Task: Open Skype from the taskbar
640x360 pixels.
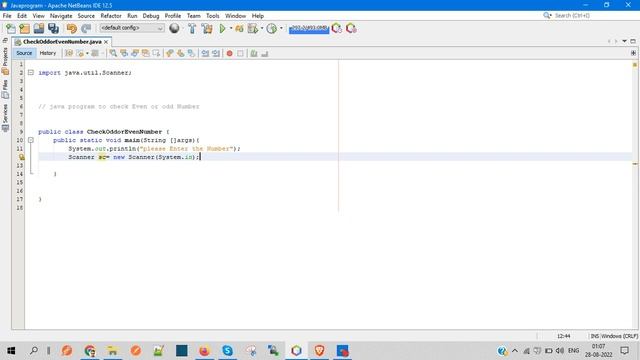Action: click(227, 351)
